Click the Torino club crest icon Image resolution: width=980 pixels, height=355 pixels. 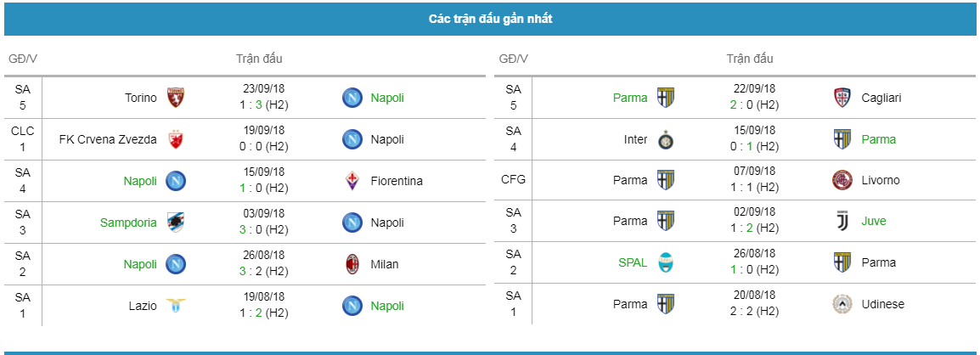pyautogui.click(x=176, y=98)
